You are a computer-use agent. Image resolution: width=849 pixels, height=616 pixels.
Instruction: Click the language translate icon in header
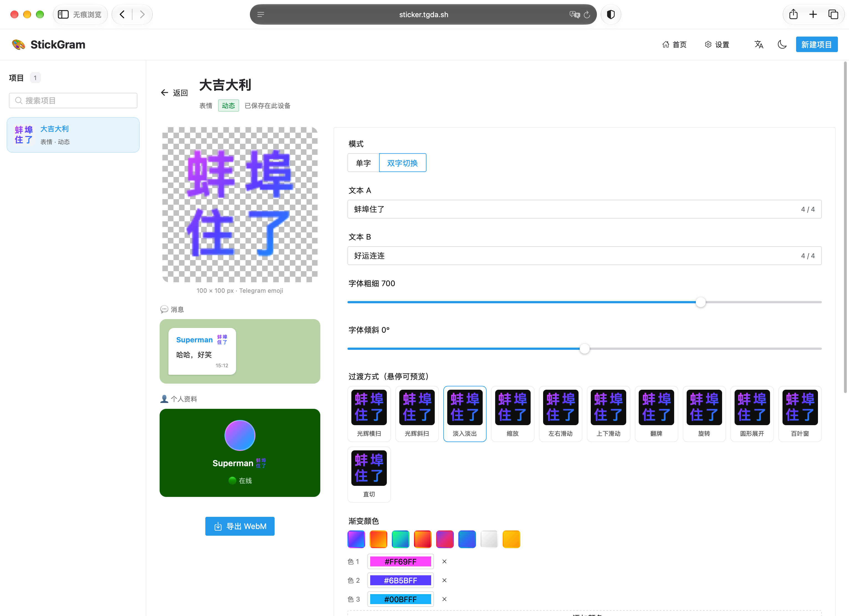point(759,45)
